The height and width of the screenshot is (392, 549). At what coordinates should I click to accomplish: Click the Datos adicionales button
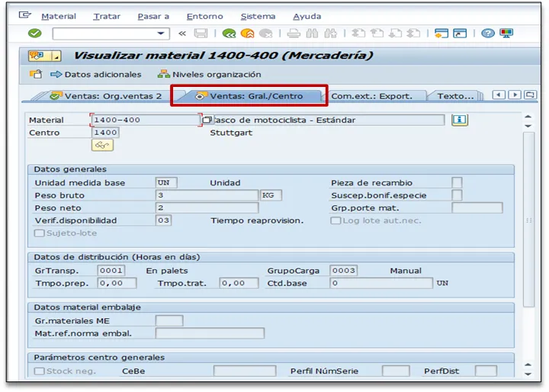[95, 74]
